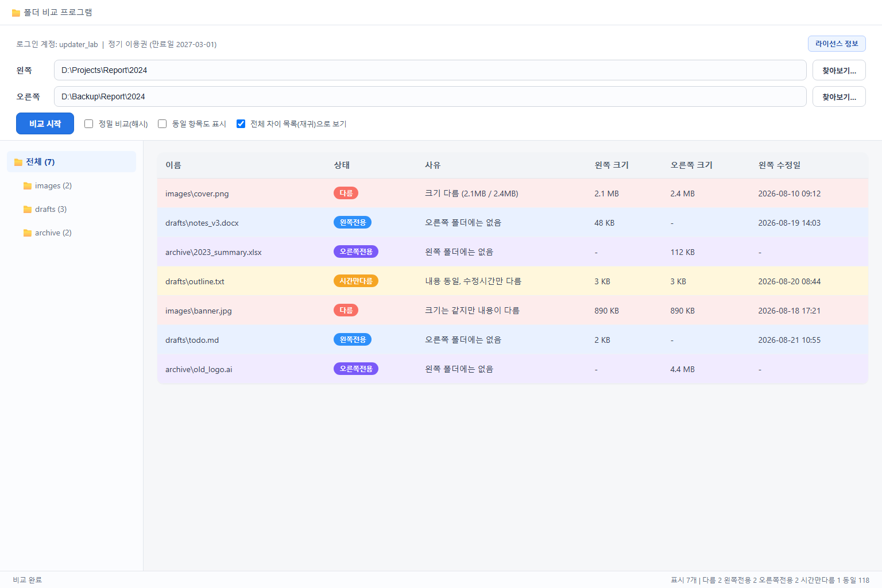The height and width of the screenshot is (588, 882).
Task: Select the images\cover.png file name
Action: coord(197,194)
